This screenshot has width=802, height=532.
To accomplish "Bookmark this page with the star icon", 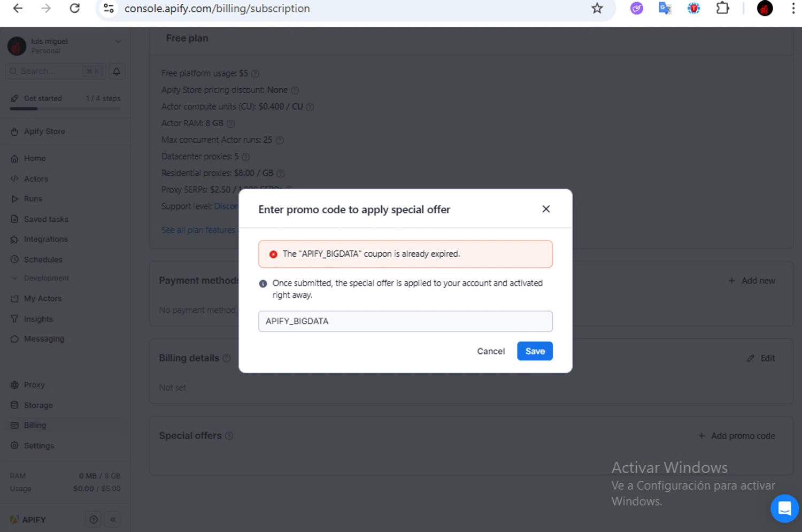I will [597, 9].
